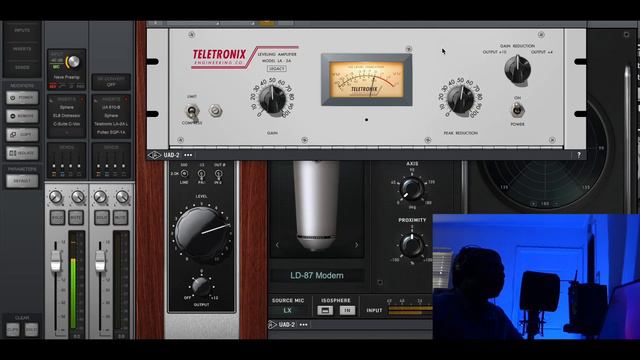The height and width of the screenshot is (360, 640).
Task: Click the Parameters Default button
Action: [22, 181]
